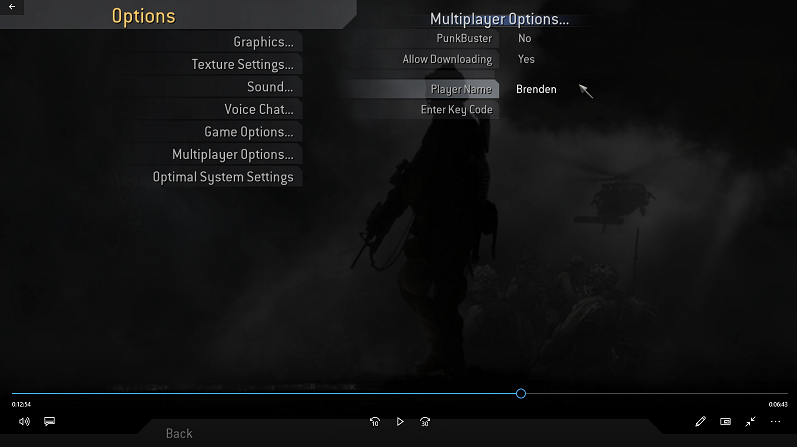Click the Options title heading
Image resolution: width=797 pixels, height=447 pixels.
(143, 16)
